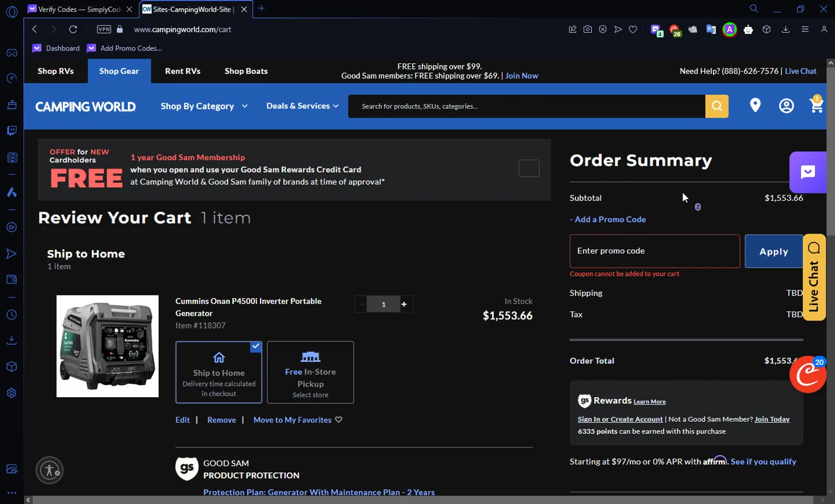Switch to the Shop RVs tab
Image resolution: width=835 pixels, height=504 pixels.
pos(56,71)
